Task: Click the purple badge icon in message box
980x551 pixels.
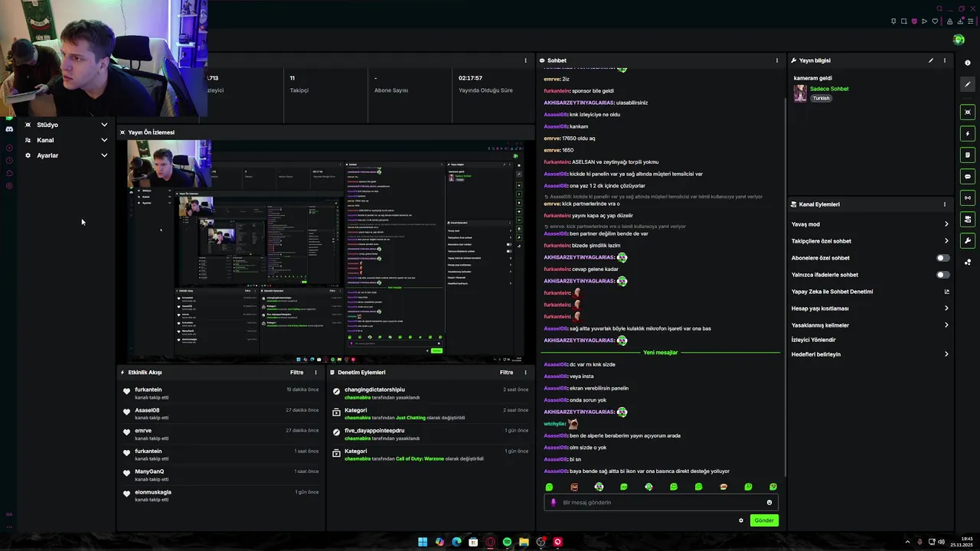Action: pyautogui.click(x=554, y=503)
